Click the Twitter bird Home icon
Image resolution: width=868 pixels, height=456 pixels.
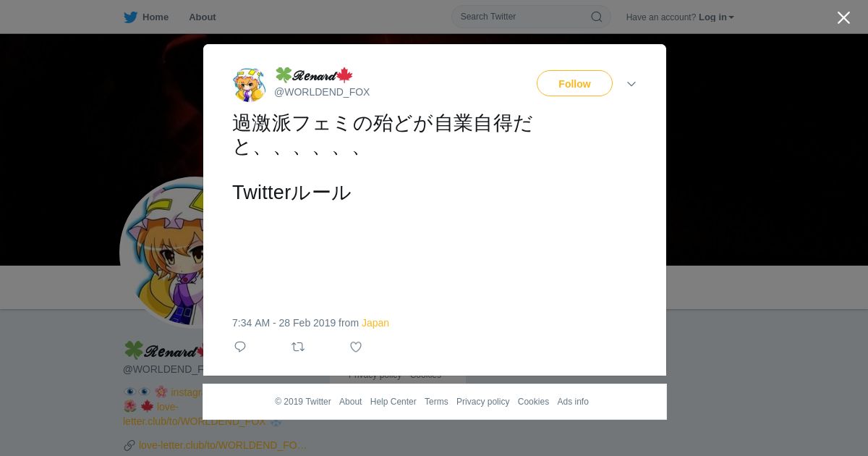click(x=130, y=17)
